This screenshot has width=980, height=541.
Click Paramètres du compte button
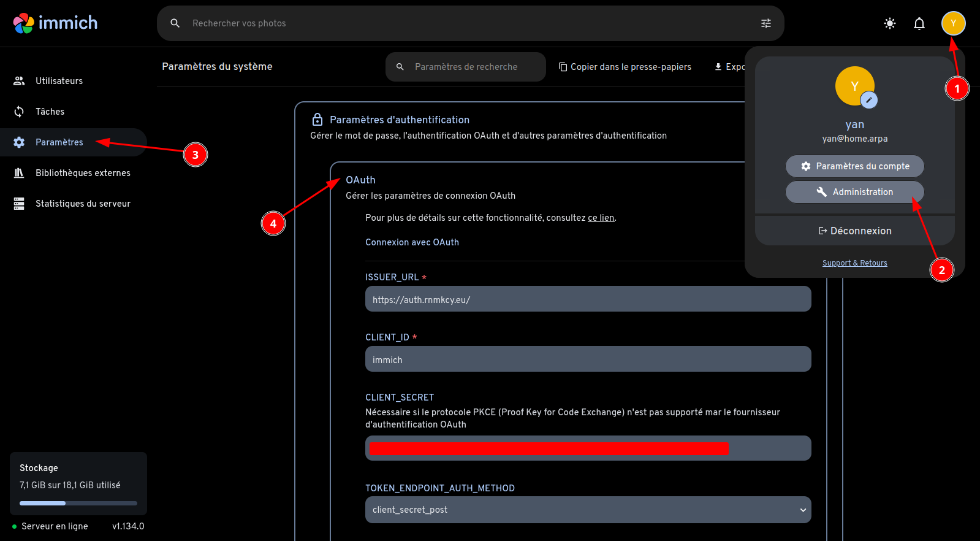854,166
